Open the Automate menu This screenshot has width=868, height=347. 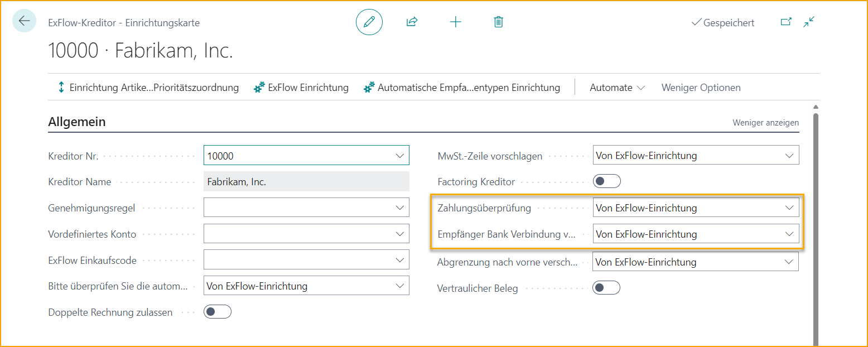(x=616, y=87)
